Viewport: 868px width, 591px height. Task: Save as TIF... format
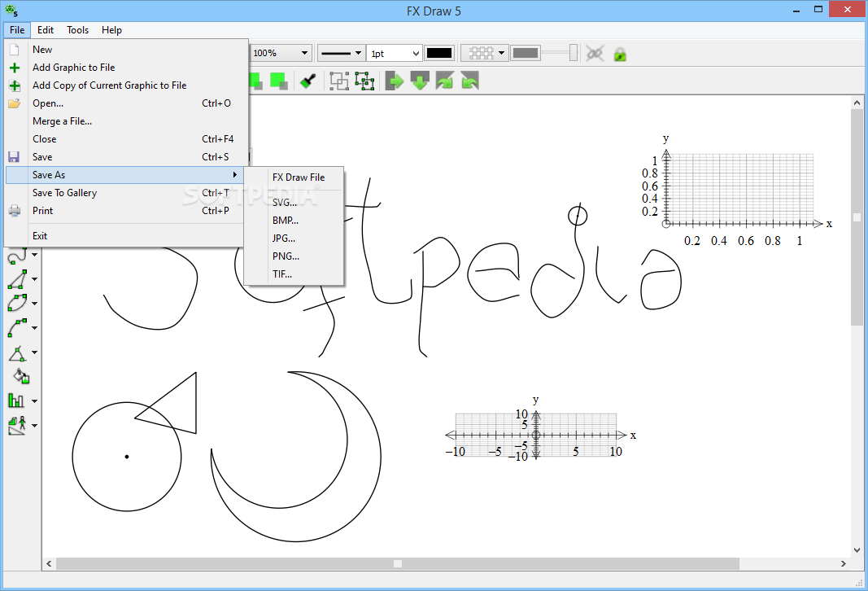pyautogui.click(x=294, y=274)
